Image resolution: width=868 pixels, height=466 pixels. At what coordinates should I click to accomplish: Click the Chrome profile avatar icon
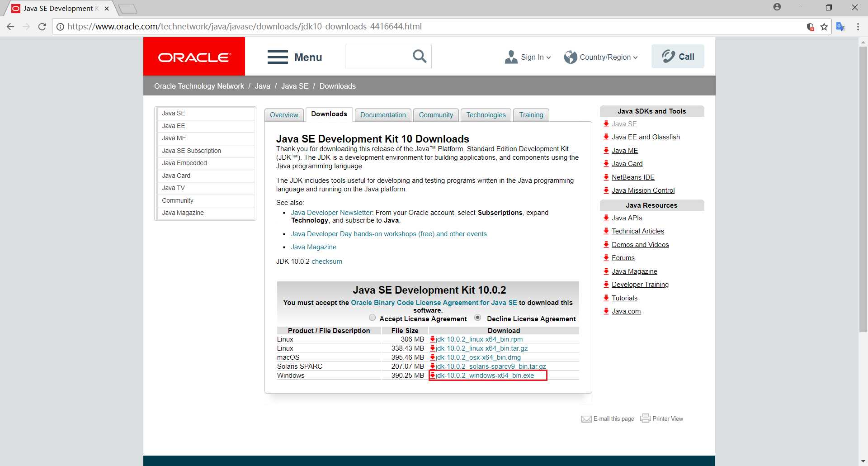pos(777,7)
